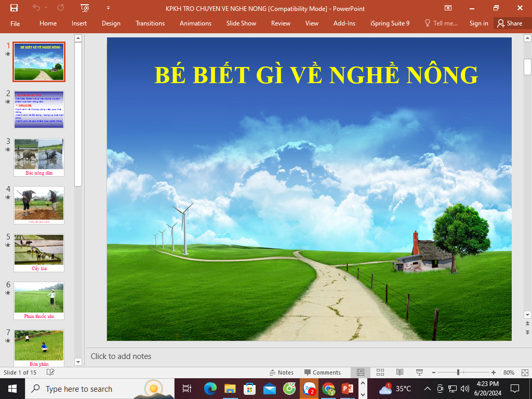Open Ribbon Display Options menu
This screenshot has width=532, height=399.
tap(448, 8)
